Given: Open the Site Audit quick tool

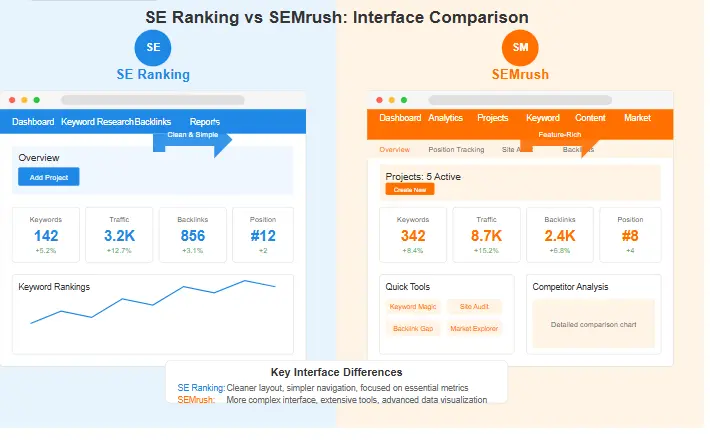Looking at the screenshot, I should (x=474, y=307).
